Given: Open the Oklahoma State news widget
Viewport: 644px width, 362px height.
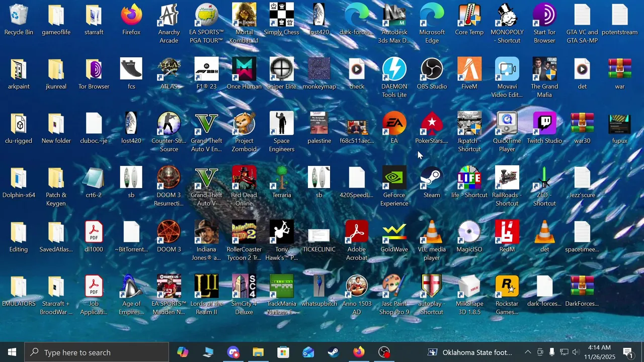Looking at the screenshot, I should pyautogui.click(x=470, y=352).
